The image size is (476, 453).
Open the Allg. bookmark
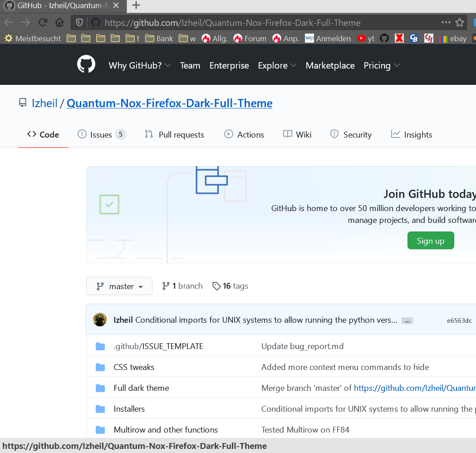click(x=214, y=39)
